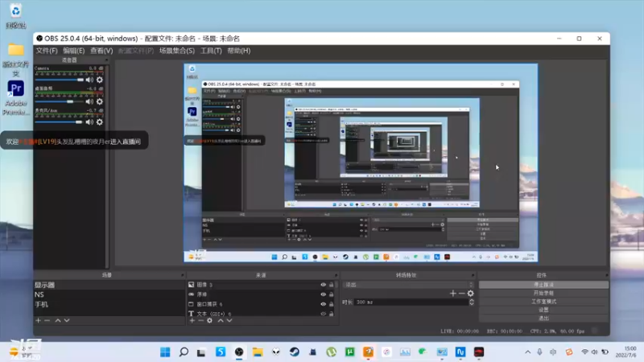Viewport: 644px width, 362px height.
Task: Add a new source with plus icon
Action: click(192, 320)
